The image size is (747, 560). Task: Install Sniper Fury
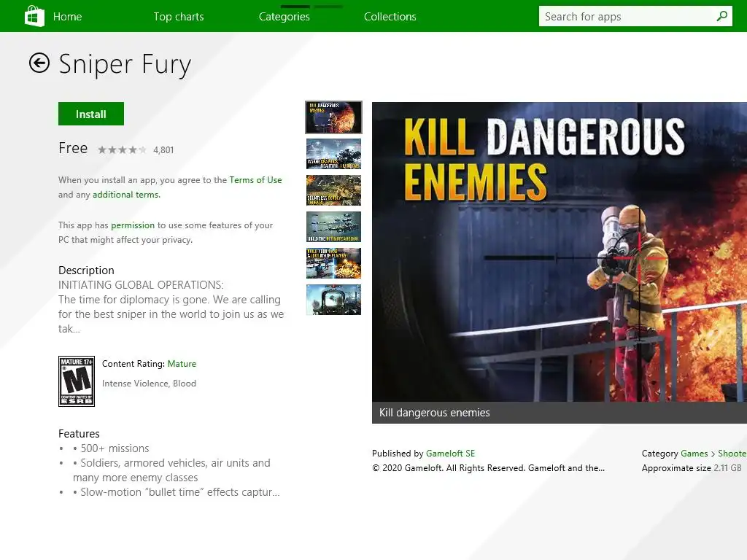point(91,114)
